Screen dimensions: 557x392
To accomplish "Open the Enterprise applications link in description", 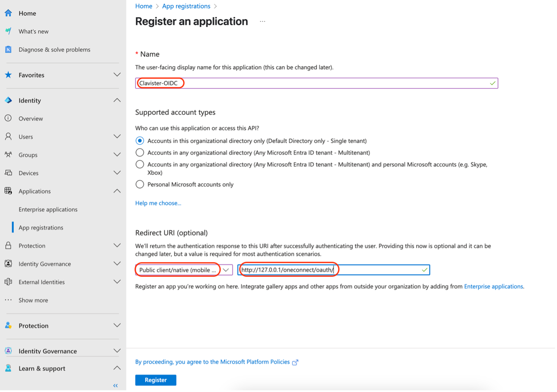I will pyautogui.click(x=493, y=287).
